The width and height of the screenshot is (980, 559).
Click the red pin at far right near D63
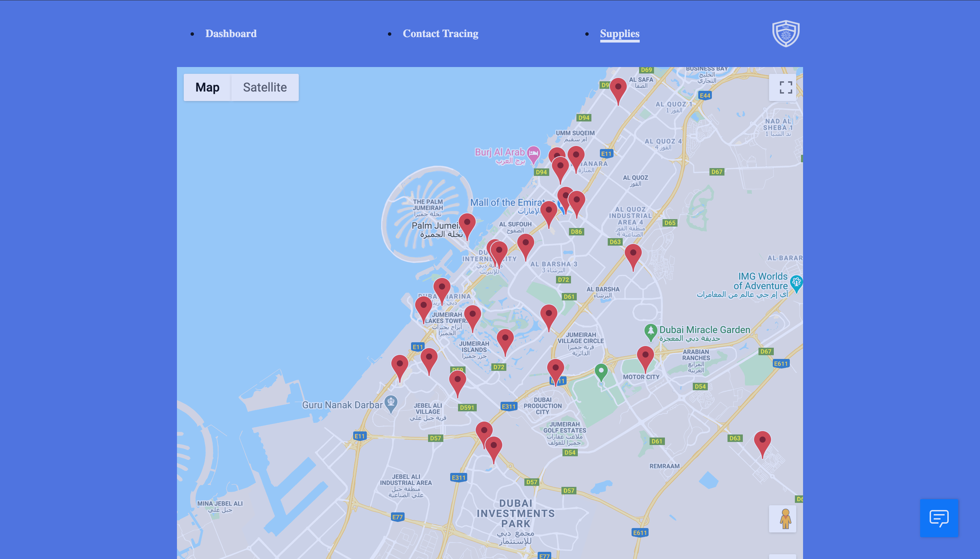pyautogui.click(x=762, y=442)
